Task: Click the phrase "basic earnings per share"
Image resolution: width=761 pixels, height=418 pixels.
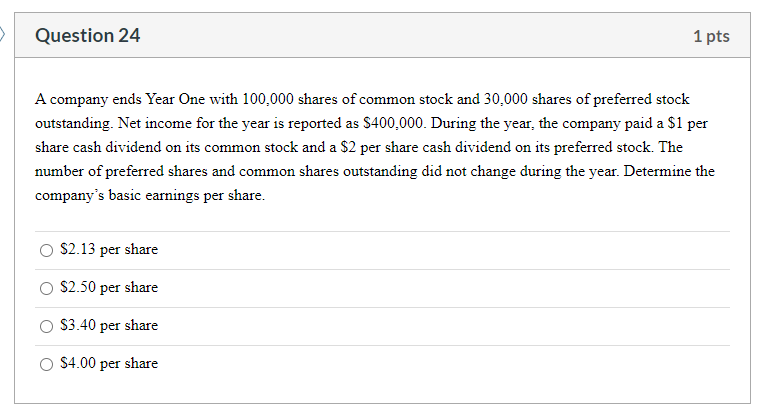Action: [x=185, y=196]
